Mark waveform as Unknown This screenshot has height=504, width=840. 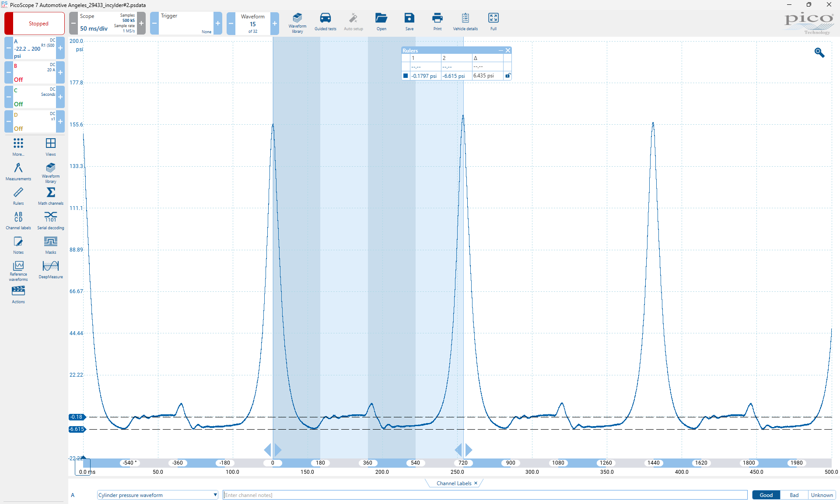(821, 495)
